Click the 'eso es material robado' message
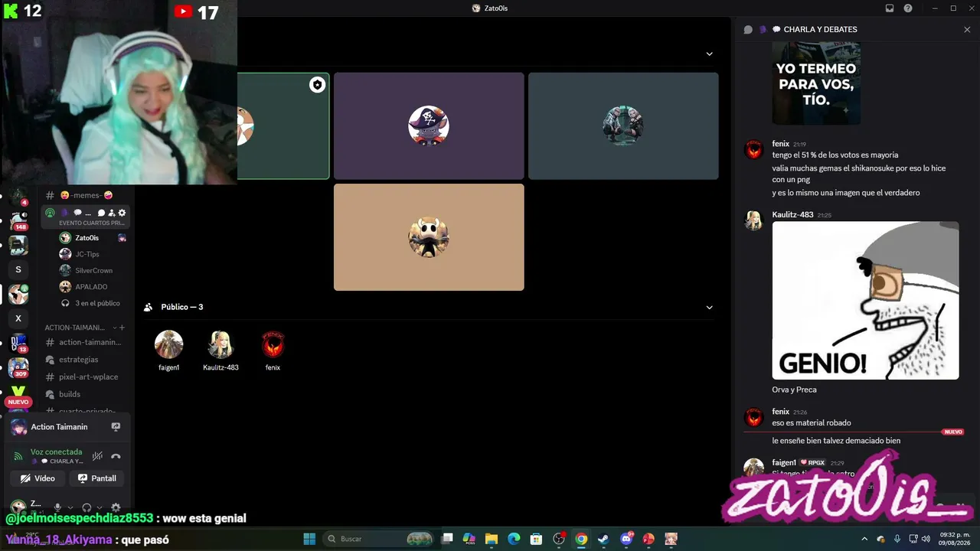Screen dimensions: 980x551 click(x=812, y=423)
